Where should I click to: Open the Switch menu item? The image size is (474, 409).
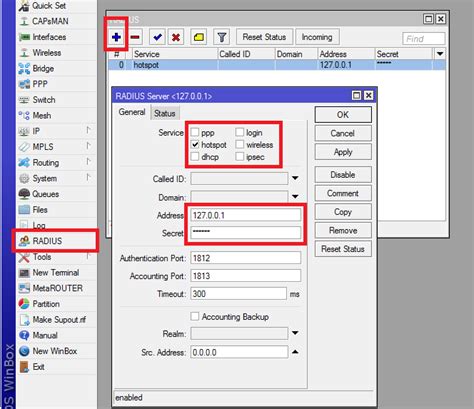[x=44, y=100]
